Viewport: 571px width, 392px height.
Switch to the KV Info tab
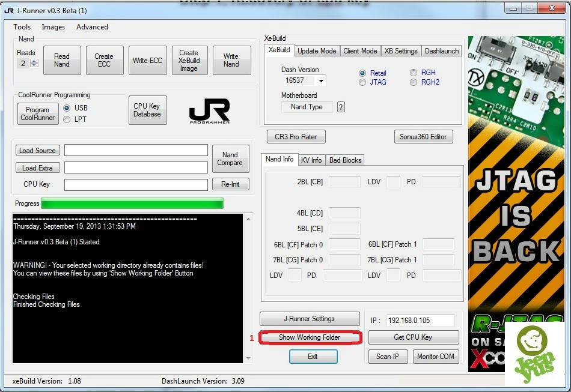pos(311,160)
